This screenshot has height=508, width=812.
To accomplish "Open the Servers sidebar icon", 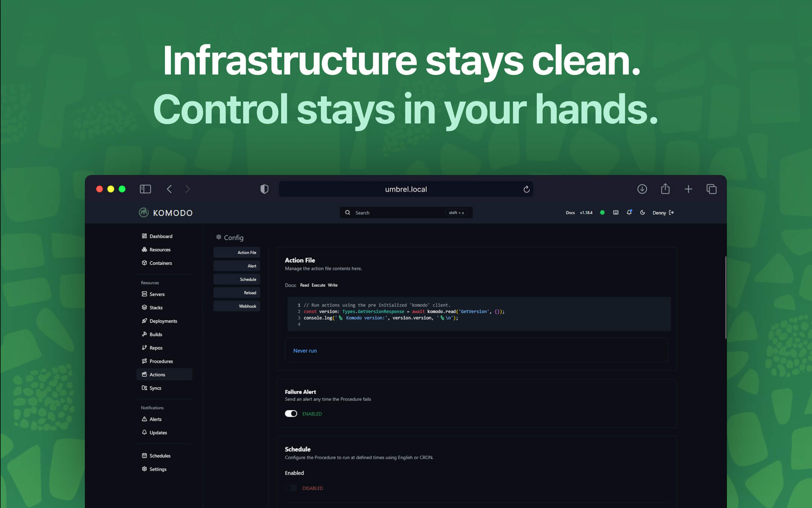I will [145, 294].
